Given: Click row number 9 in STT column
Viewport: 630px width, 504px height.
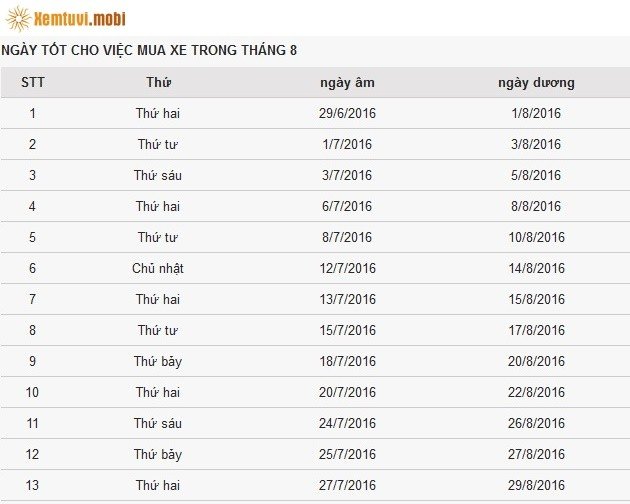Looking at the screenshot, I should (x=33, y=361).
